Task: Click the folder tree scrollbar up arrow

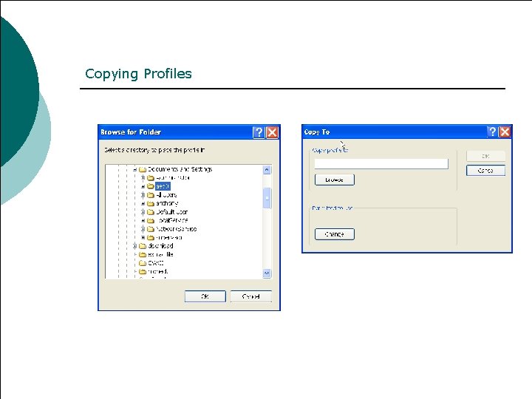Action: click(x=267, y=170)
